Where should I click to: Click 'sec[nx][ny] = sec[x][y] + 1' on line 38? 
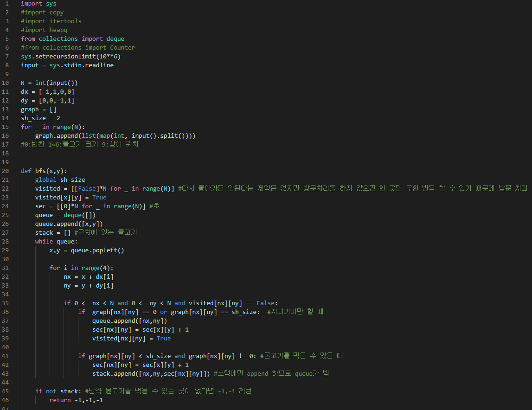click(141, 330)
